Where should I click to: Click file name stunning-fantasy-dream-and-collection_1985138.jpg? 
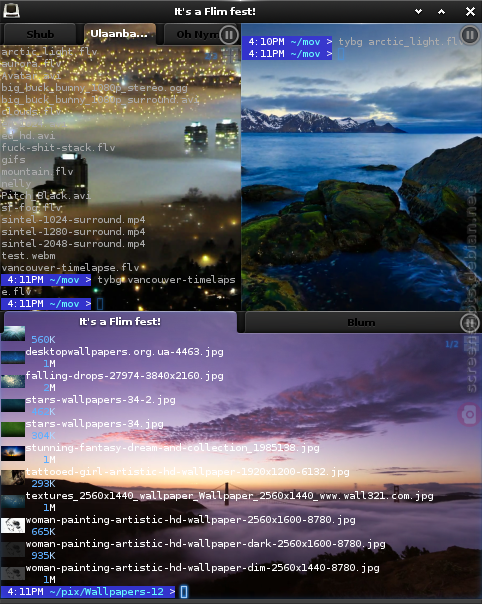pos(173,448)
